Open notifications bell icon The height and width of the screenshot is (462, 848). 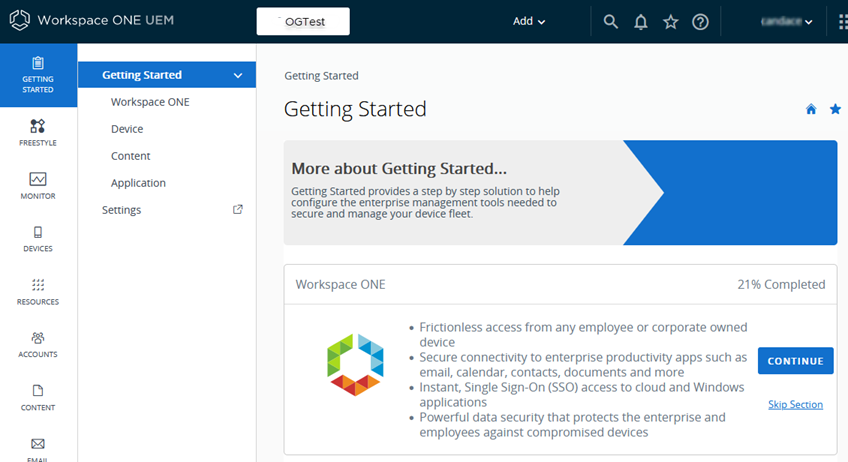641,22
